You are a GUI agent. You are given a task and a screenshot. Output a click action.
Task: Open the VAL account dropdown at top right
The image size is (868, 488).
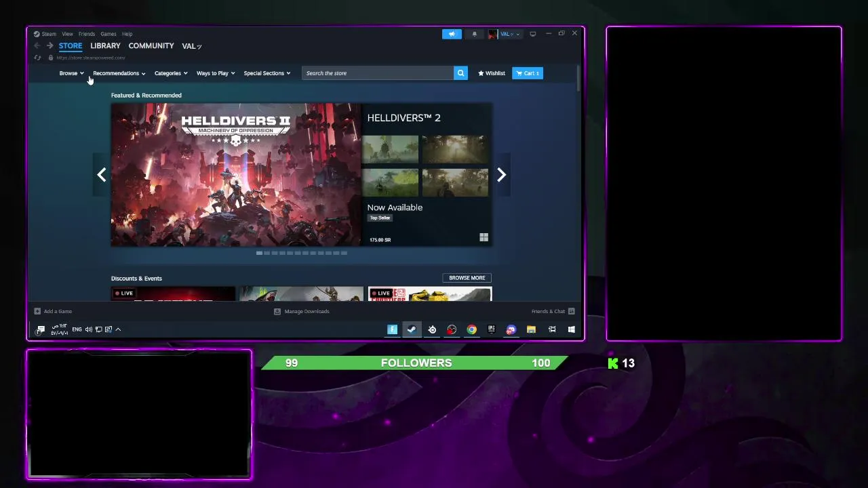click(510, 34)
